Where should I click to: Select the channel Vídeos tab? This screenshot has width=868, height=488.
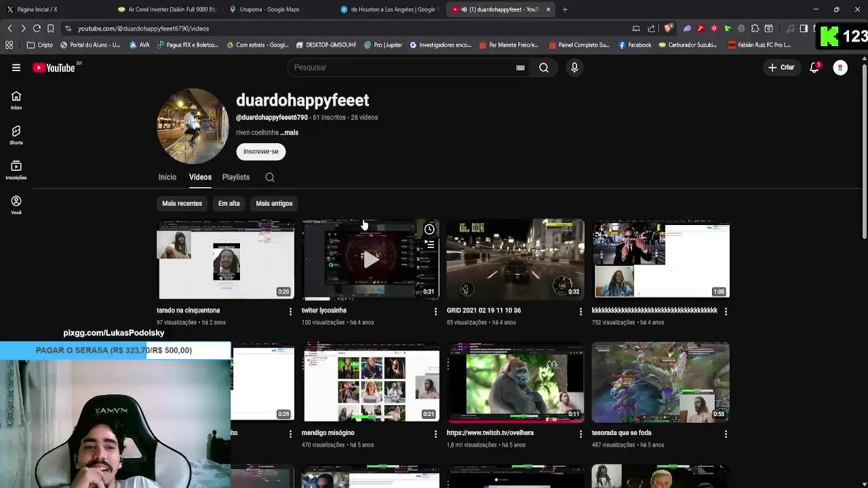(200, 178)
